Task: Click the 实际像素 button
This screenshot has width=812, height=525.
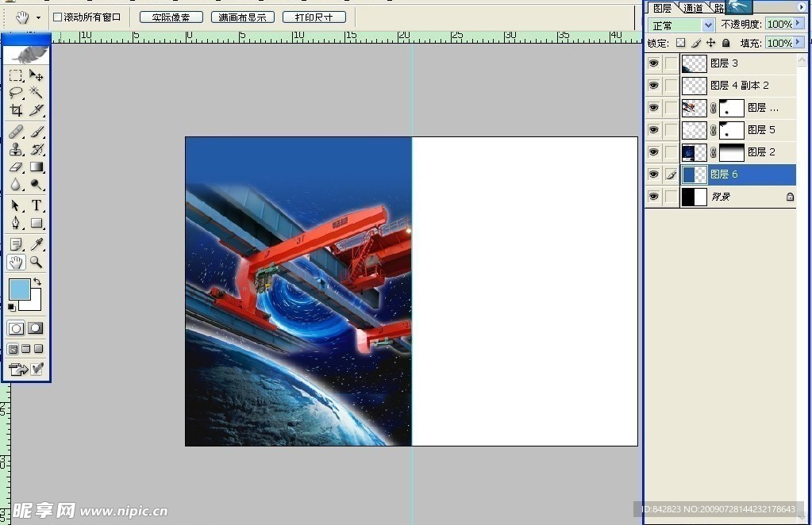Action: click(171, 17)
